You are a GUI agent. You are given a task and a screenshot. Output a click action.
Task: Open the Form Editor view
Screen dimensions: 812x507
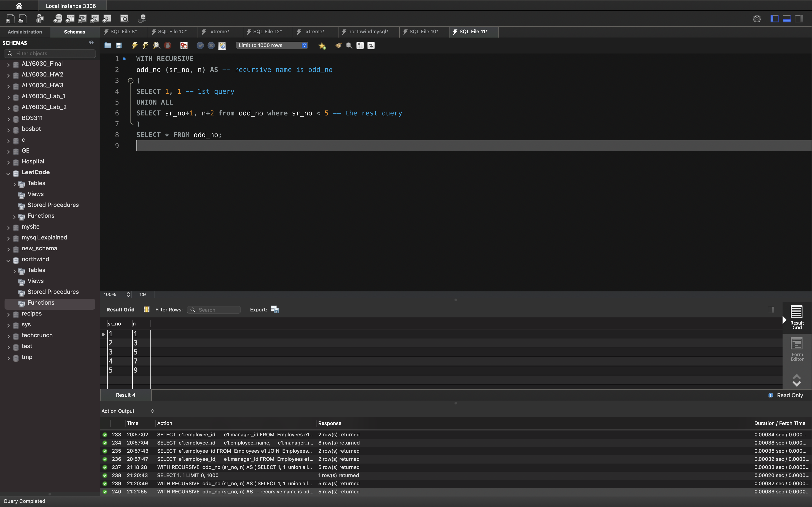coord(797,349)
